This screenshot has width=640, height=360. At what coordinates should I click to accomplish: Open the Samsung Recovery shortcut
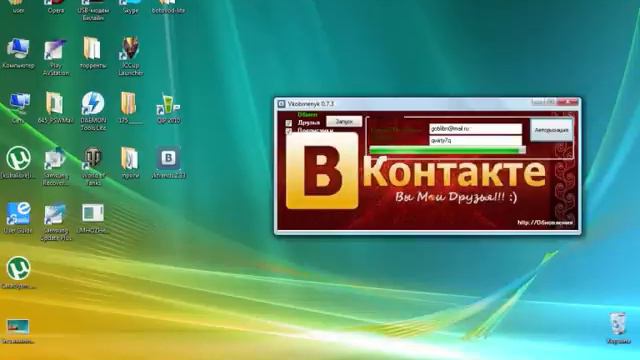(x=55, y=167)
